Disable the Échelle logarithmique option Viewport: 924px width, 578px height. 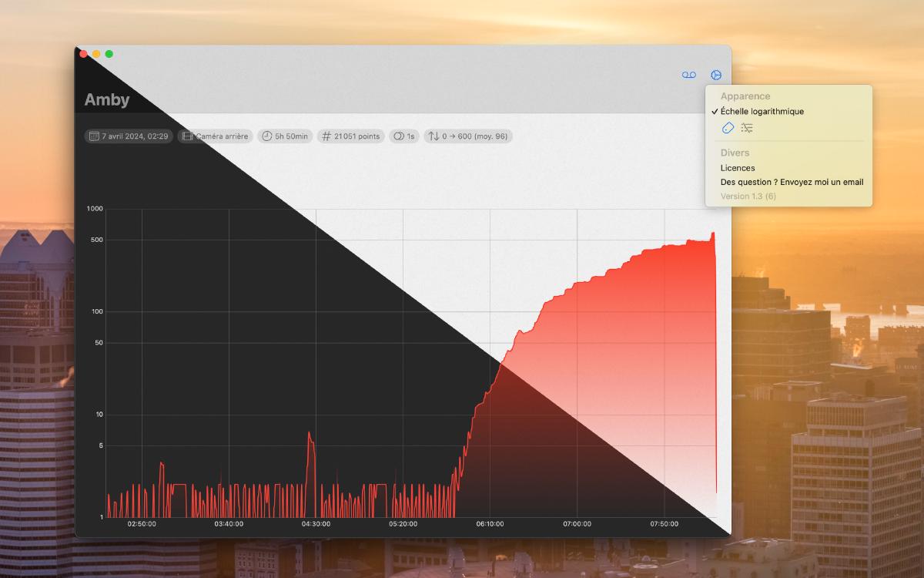click(x=762, y=112)
